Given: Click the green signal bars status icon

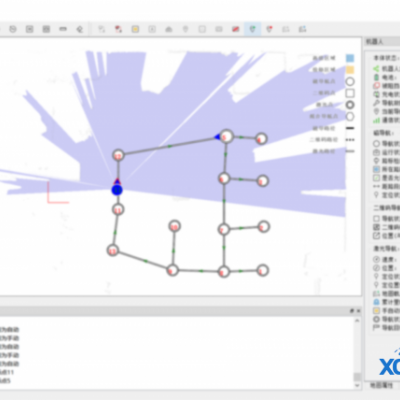Looking at the screenshot, I should (x=376, y=120).
